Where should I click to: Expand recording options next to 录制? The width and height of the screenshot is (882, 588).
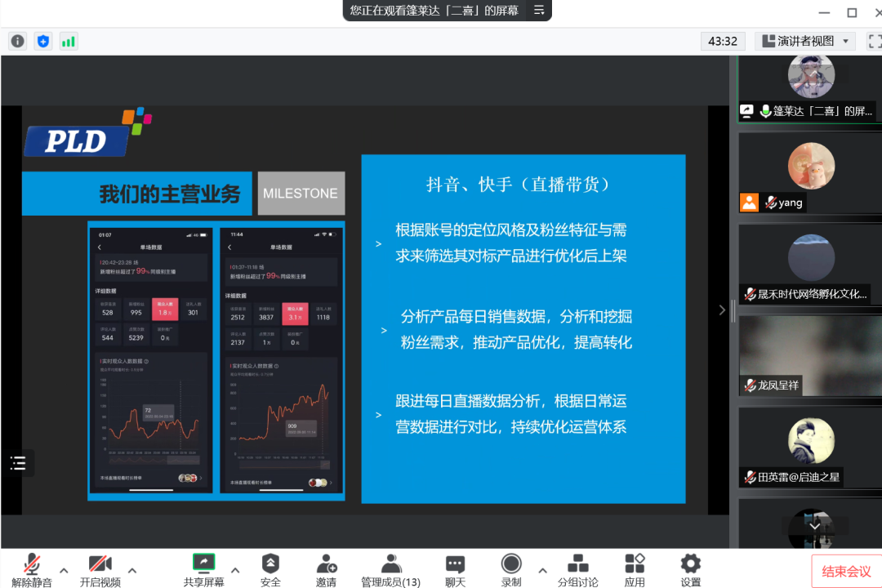542,570
